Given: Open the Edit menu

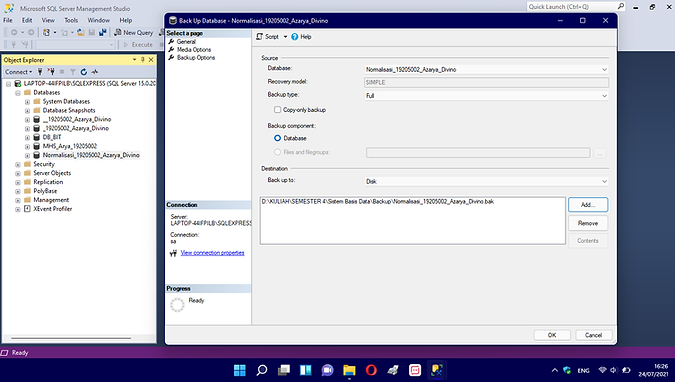Looking at the screenshot, I should (x=27, y=20).
